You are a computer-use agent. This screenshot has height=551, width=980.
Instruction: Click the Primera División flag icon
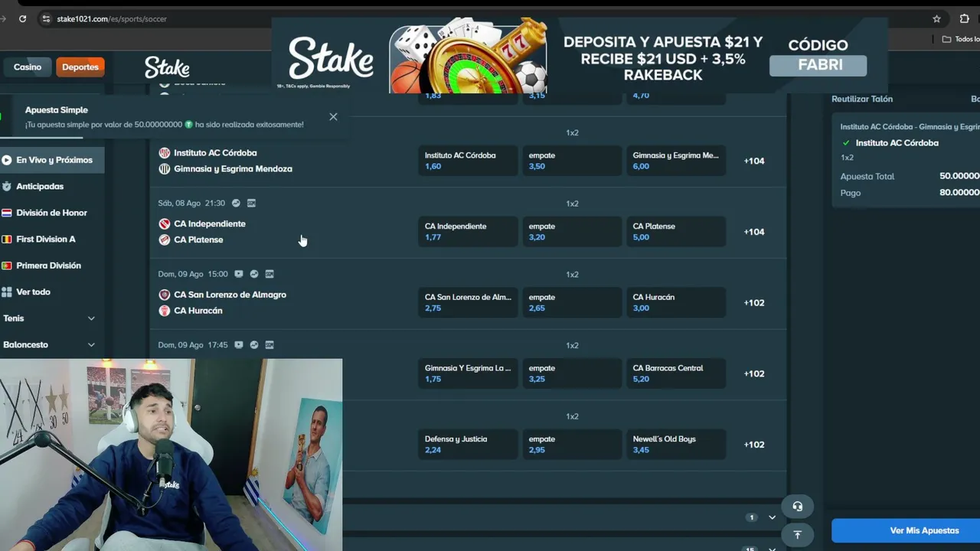point(7,266)
